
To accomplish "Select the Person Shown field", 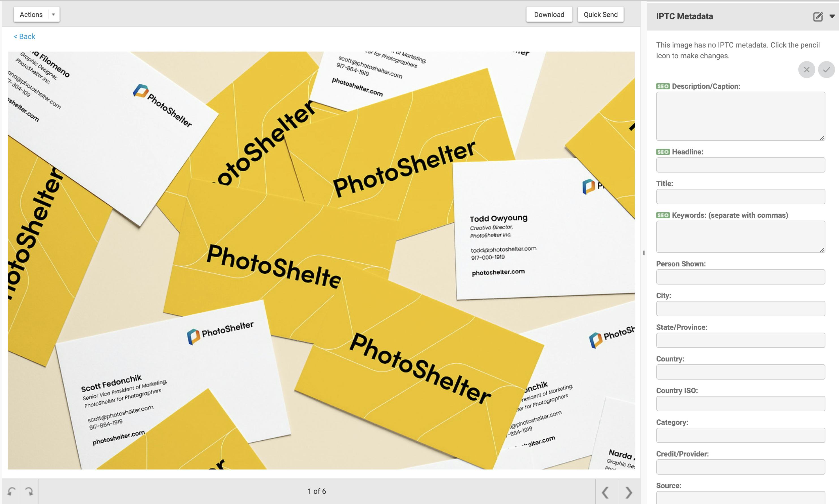I will pos(740,277).
